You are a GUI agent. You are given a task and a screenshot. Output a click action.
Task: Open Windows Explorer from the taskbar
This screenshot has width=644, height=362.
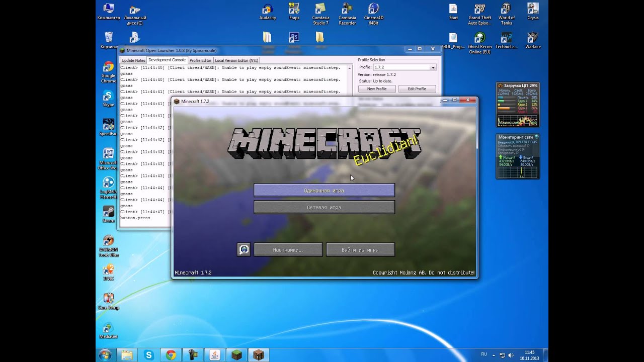(127, 355)
